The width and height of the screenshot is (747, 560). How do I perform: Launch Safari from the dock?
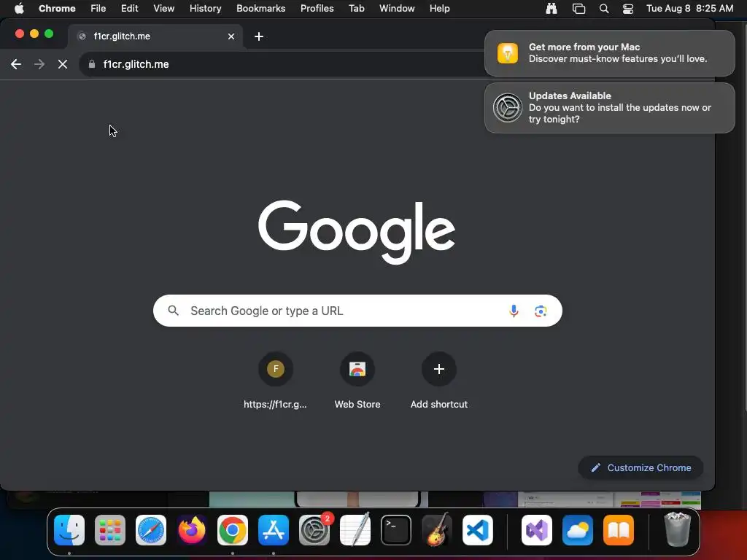click(151, 530)
